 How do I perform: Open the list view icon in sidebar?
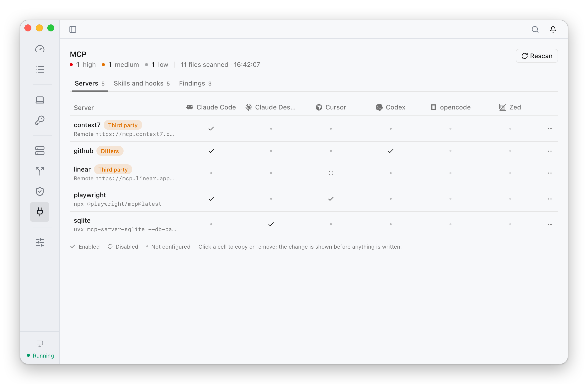[40, 69]
